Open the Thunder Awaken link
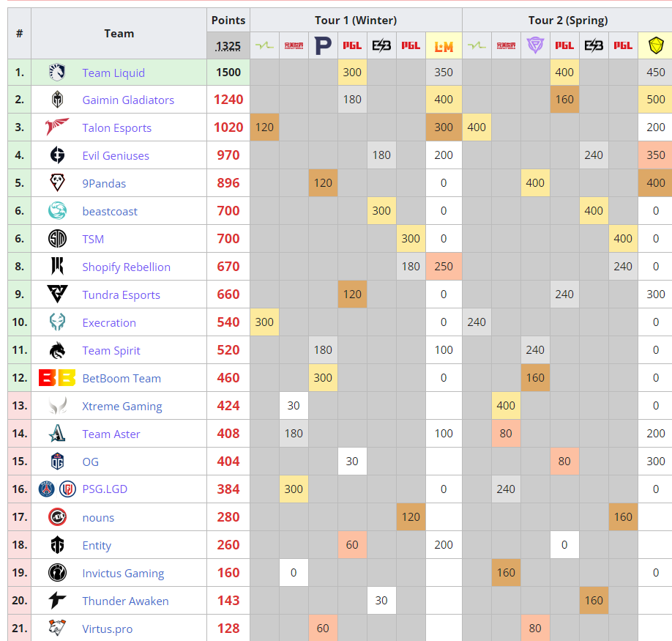This screenshot has height=641, width=672. [126, 601]
